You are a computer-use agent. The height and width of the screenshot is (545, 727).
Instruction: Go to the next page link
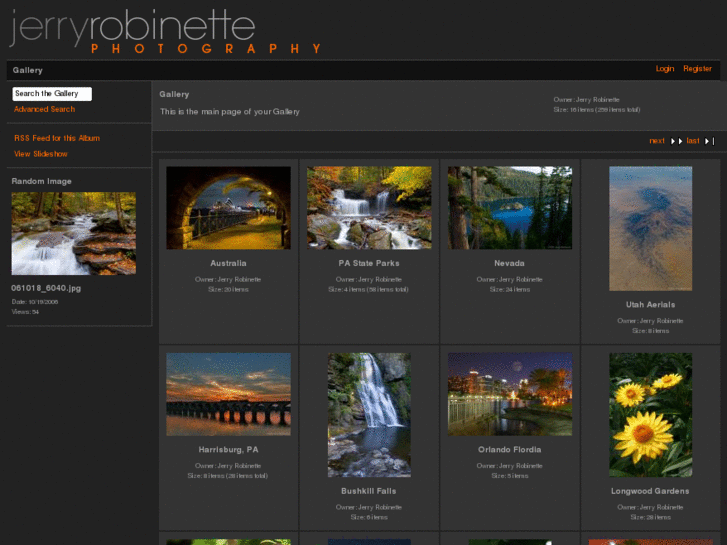[x=657, y=141]
